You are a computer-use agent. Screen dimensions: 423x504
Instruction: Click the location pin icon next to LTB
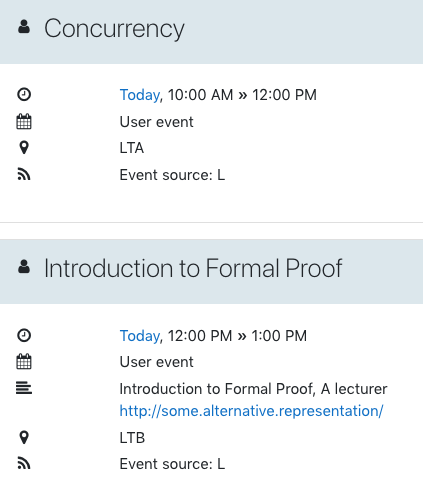click(24, 437)
